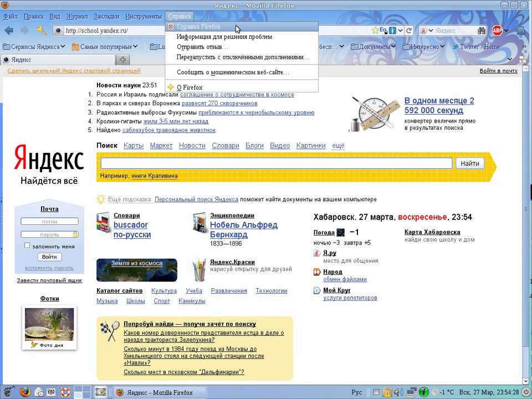Open the Журнал menu
The image size is (532, 399).
[x=76, y=16]
